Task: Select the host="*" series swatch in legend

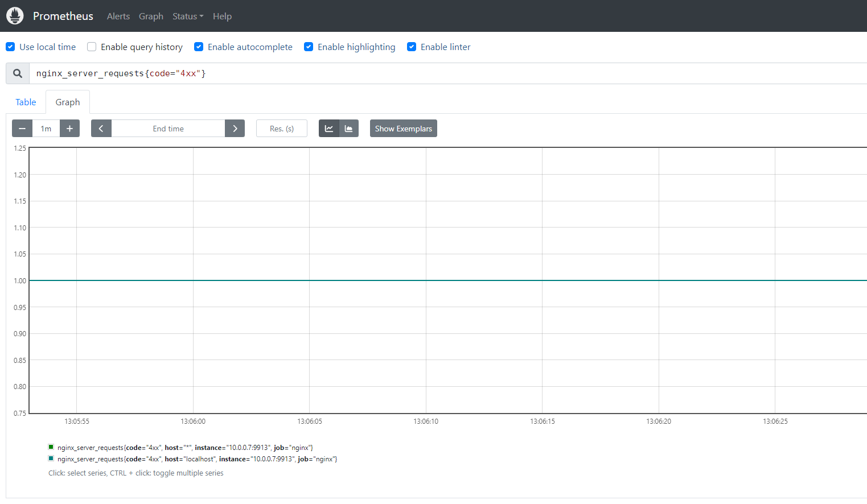Action: click(x=51, y=447)
